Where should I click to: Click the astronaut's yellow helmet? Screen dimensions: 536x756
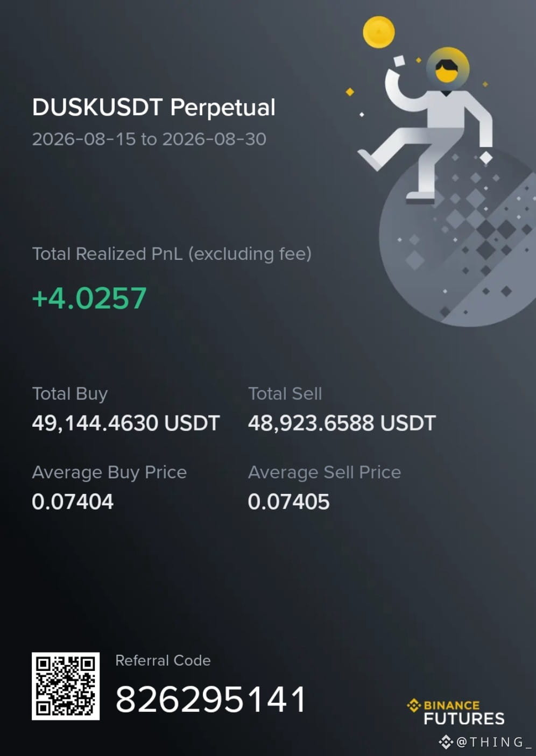447,68
